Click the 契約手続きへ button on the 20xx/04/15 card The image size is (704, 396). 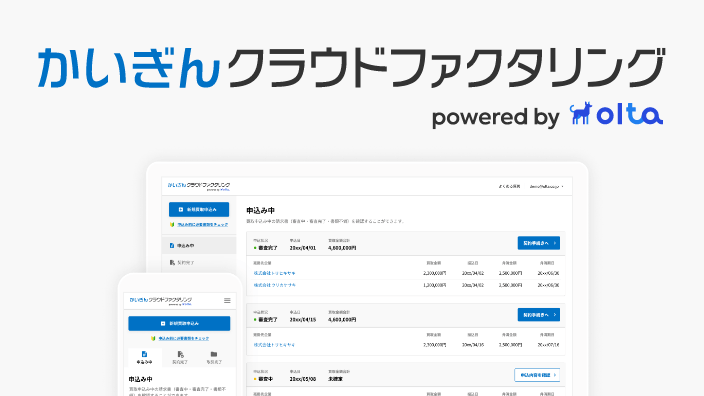pyautogui.click(x=538, y=315)
